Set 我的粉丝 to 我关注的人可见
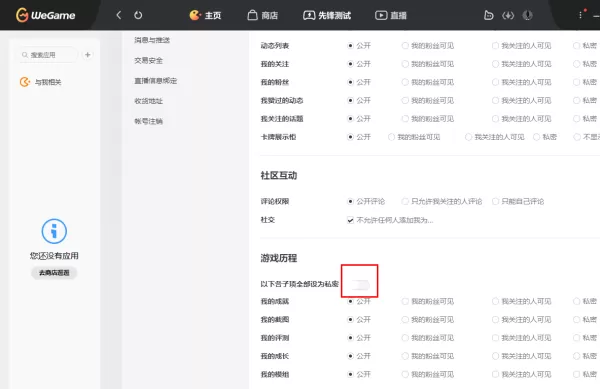 coord(495,82)
